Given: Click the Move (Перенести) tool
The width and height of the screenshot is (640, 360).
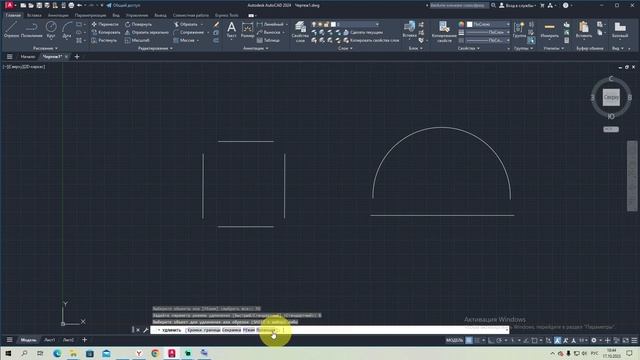Looking at the screenshot, I should point(105,24).
